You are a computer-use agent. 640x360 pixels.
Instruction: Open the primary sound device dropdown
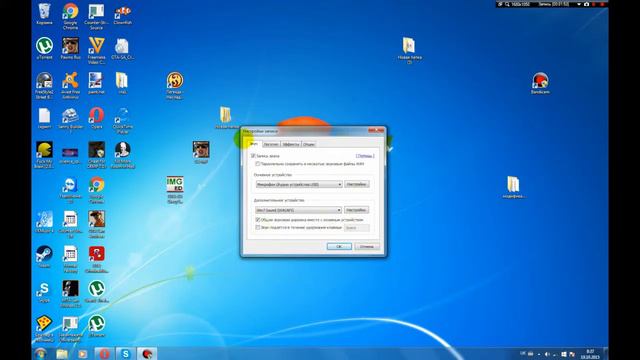pos(299,184)
